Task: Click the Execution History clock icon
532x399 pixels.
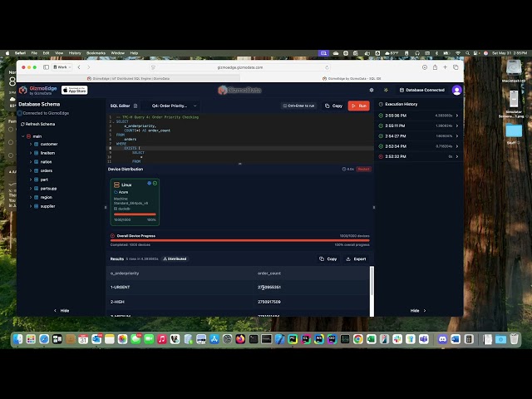Action: coord(381,104)
